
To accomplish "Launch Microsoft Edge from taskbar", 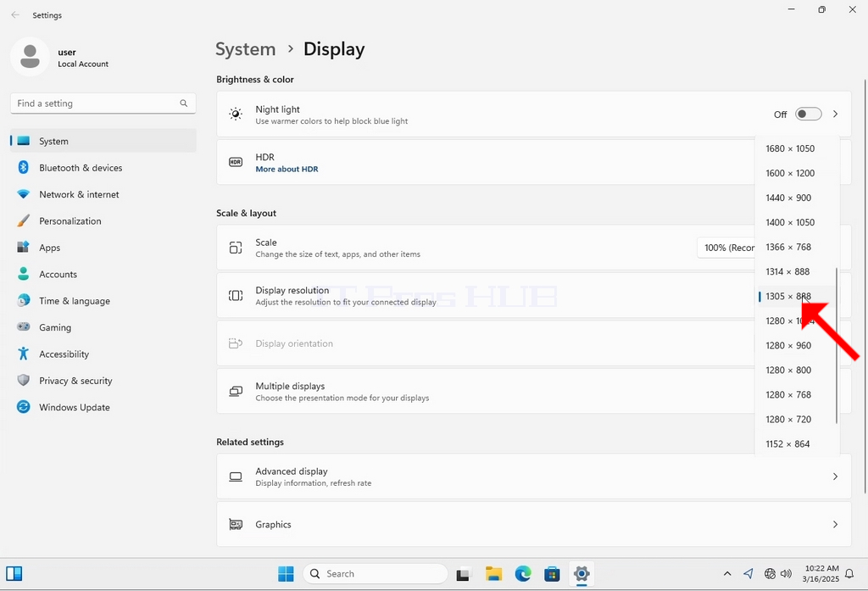I will click(x=522, y=574).
